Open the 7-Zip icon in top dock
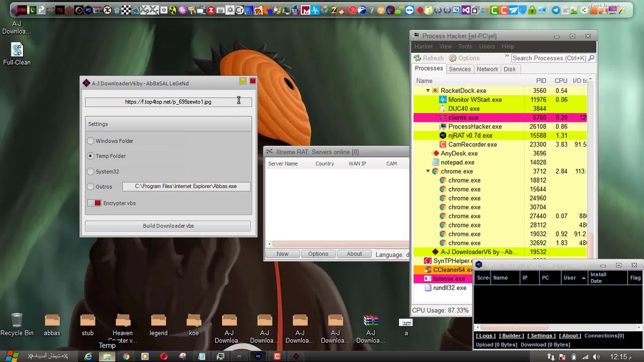The height and width of the screenshot is (362, 644). (x=371, y=10)
